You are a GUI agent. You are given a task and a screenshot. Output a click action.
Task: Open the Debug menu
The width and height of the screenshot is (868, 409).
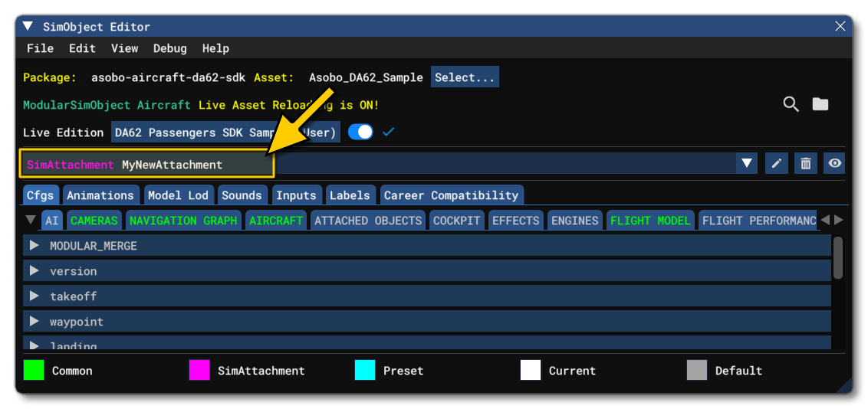(169, 48)
